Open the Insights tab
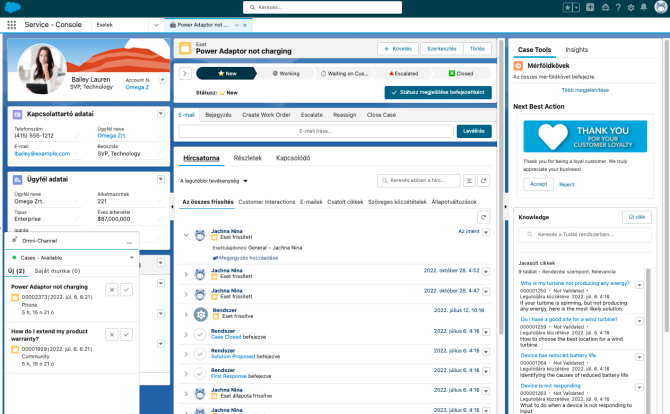This screenshot has height=414, width=670. [576, 49]
